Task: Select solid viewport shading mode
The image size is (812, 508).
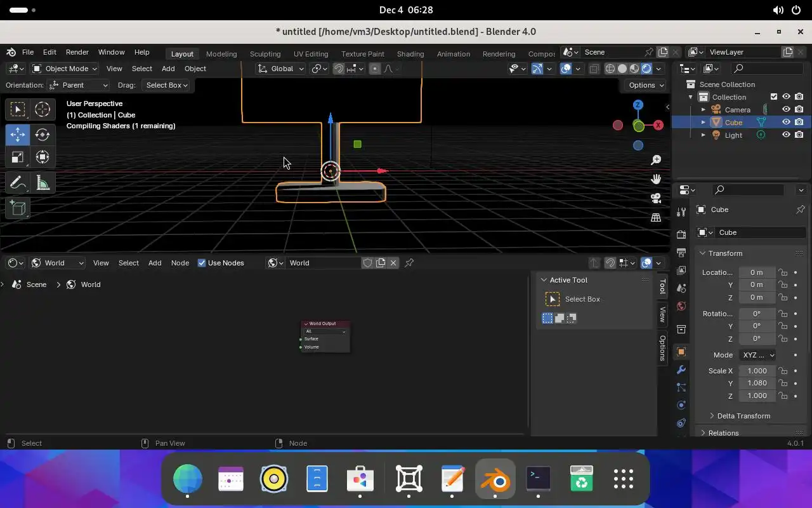Action: click(622, 69)
